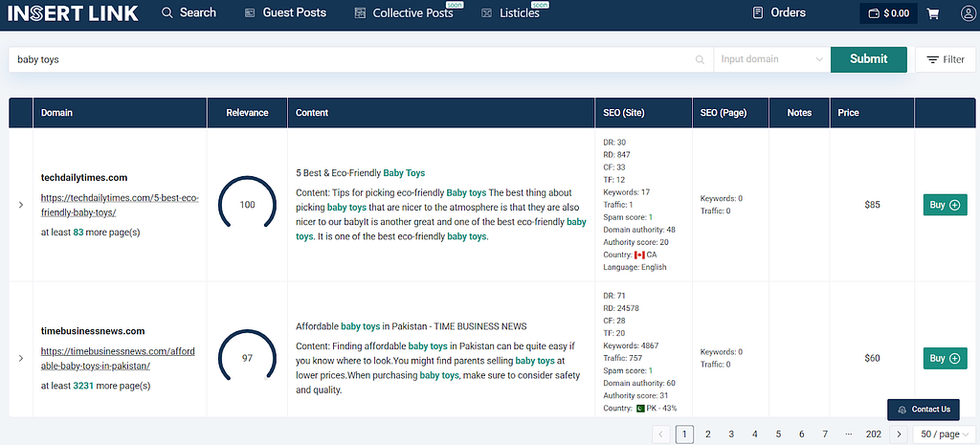The image size is (980, 445).
Task: Go to page 4
Action: [x=754, y=434]
